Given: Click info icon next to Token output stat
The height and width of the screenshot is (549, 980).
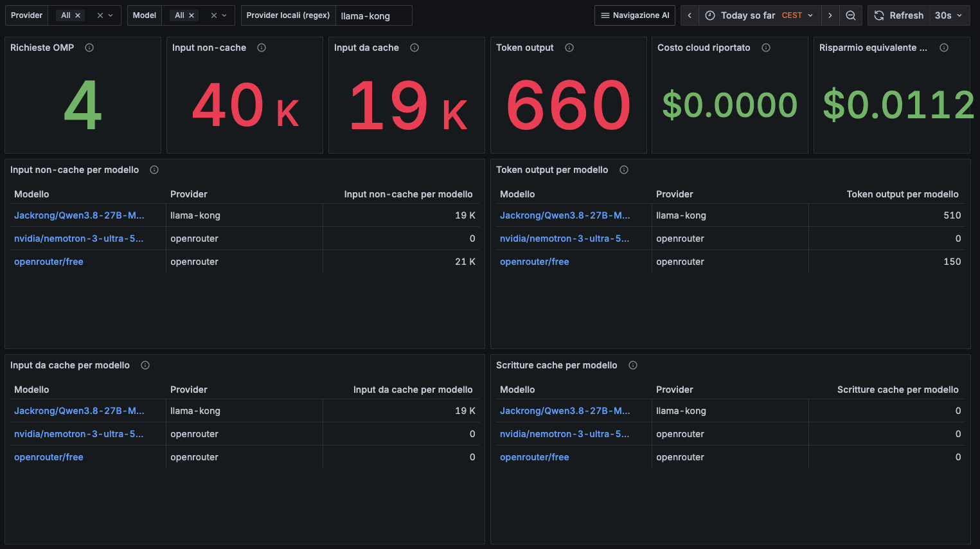Looking at the screenshot, I should 569,48.
